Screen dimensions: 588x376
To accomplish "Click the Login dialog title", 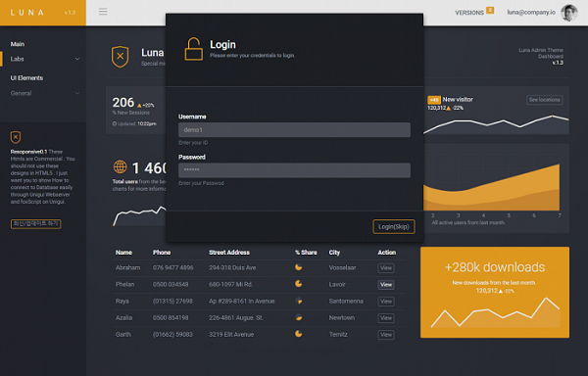I will tap(222, 45).
